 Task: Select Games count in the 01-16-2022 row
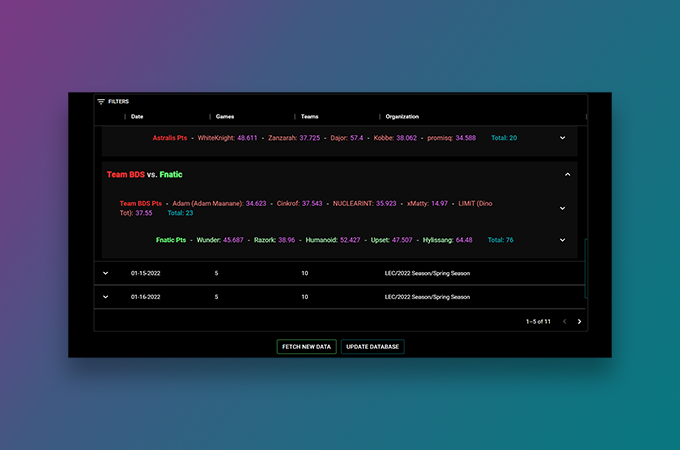pyautogui.click(x=216, y=297)
